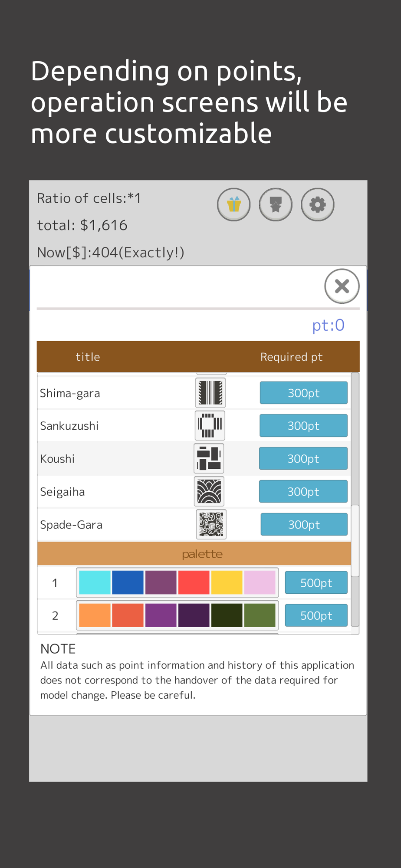This screenshot has height=868, width=401.
Task: Click olive green swatch in palette 2
Action: coord(260,615)
